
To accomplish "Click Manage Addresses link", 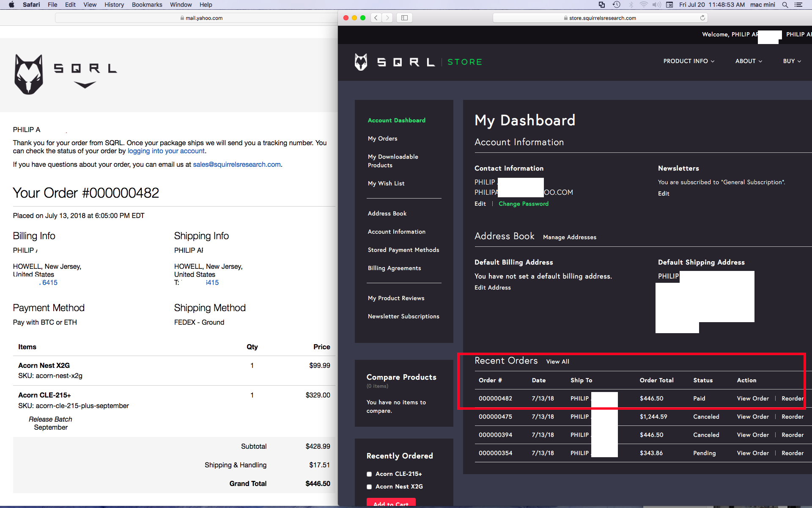I will point(570,237).
